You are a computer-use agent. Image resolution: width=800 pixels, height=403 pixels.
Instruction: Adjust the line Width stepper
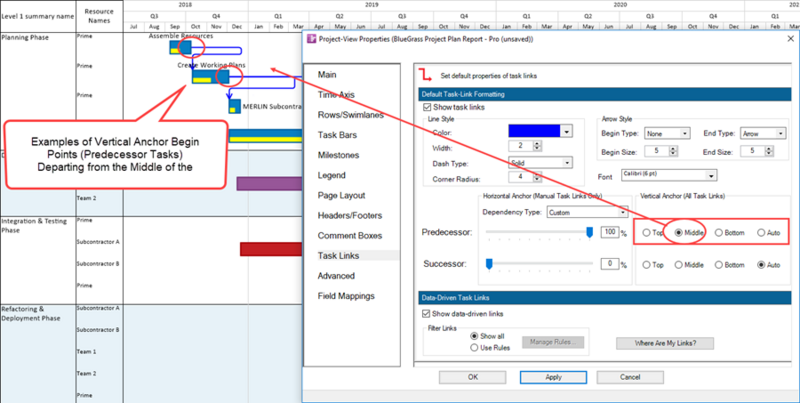pos(537,146)
